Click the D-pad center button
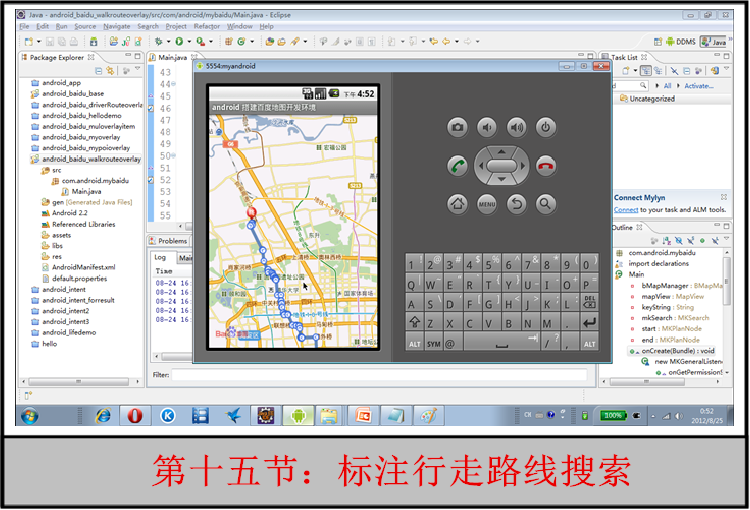This screenshot has height=510, width=750. coord(501,166)
